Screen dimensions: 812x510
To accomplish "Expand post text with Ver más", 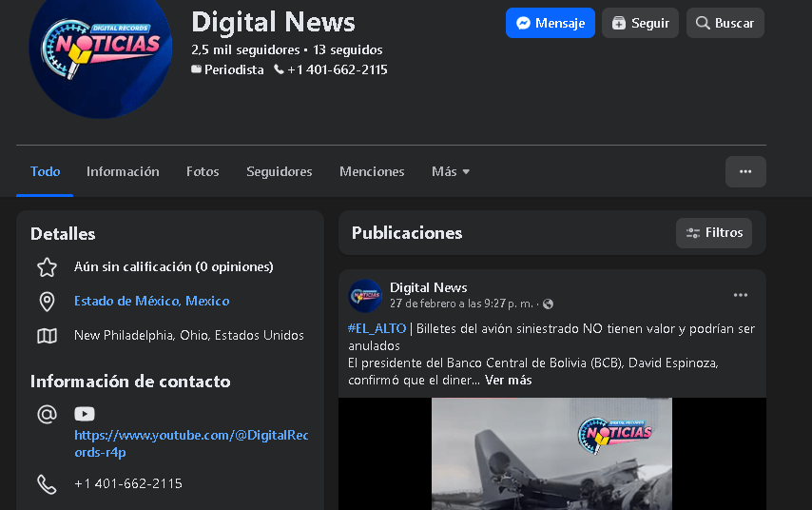I will point(508,380).
